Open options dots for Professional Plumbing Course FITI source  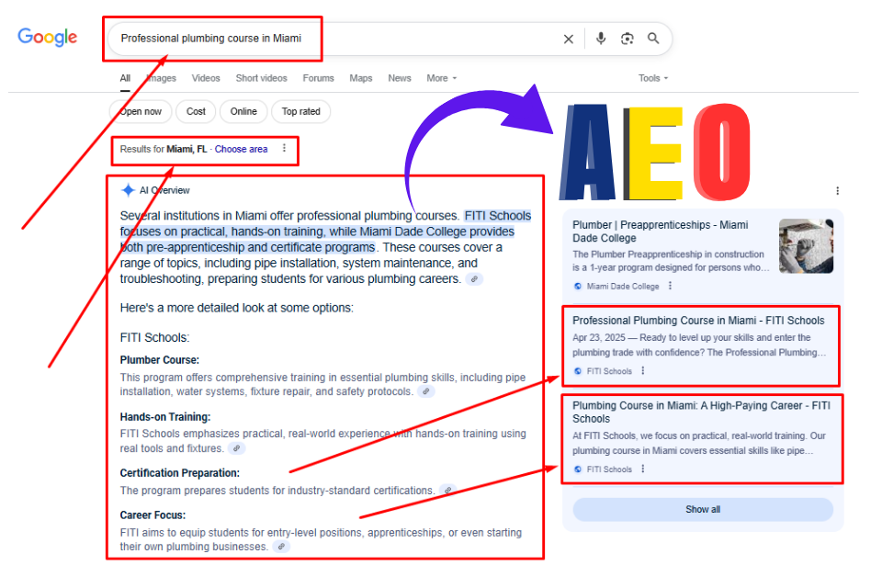[x=643, y=371]
